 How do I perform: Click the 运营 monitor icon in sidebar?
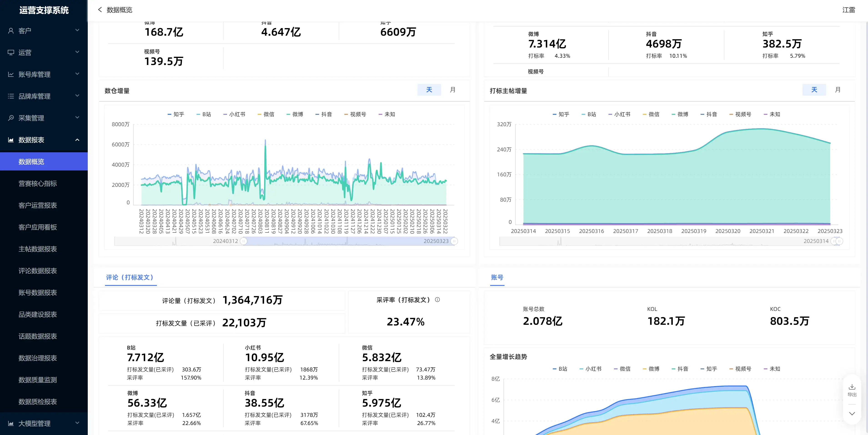(11, 52)
